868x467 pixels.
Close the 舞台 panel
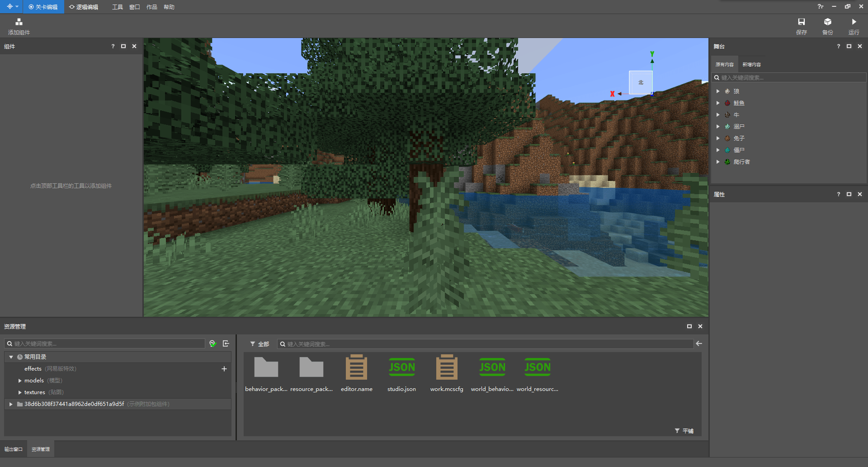pyautogui.click(x=860, y=46)
